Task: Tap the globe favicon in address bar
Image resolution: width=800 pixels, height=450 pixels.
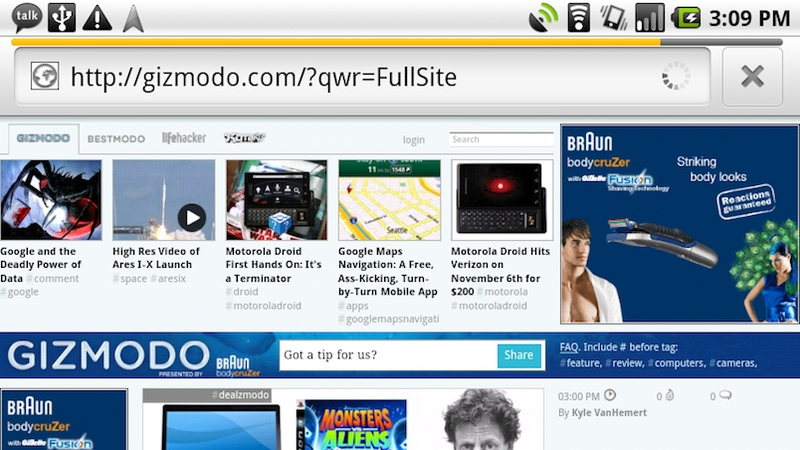Action: 45,77
